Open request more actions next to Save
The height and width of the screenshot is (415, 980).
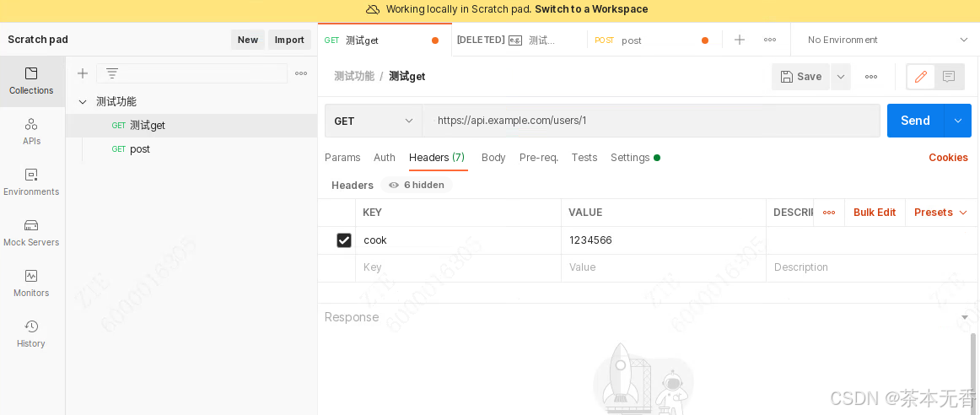coord(871,77)
